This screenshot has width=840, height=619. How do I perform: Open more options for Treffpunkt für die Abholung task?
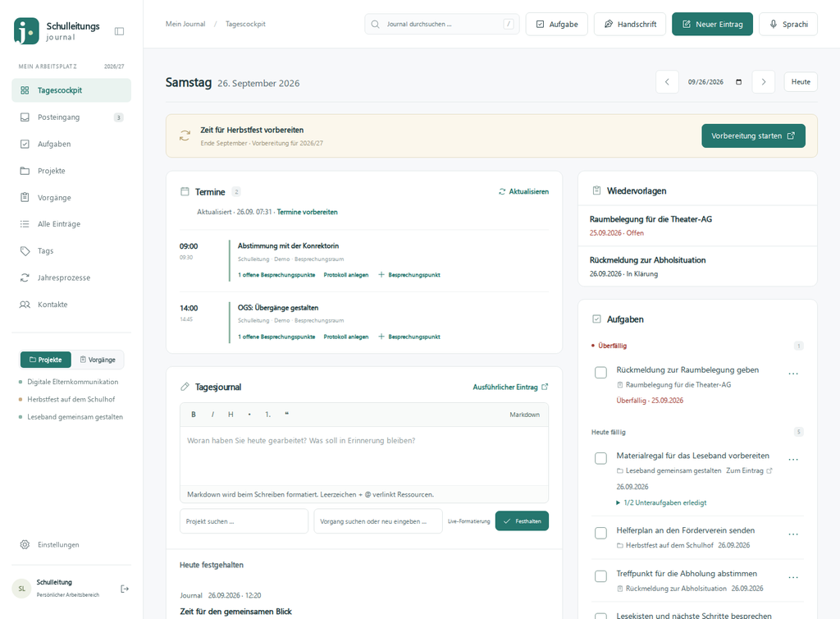click(793, 577)
